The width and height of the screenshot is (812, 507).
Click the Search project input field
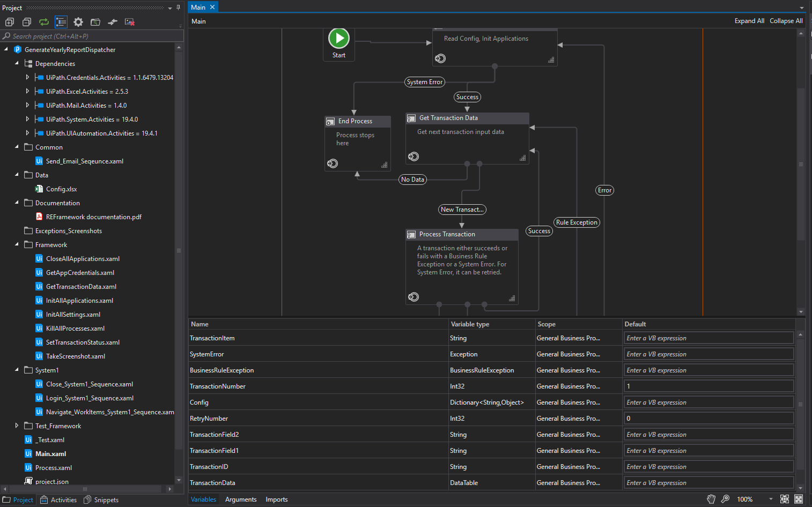coord(92,36)
